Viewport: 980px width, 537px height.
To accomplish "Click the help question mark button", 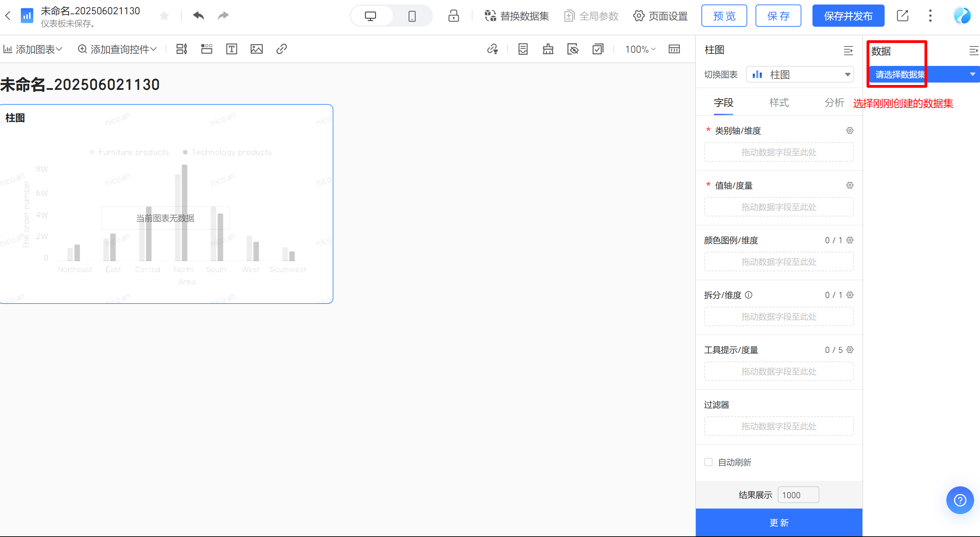I will [x=960, y=500].
